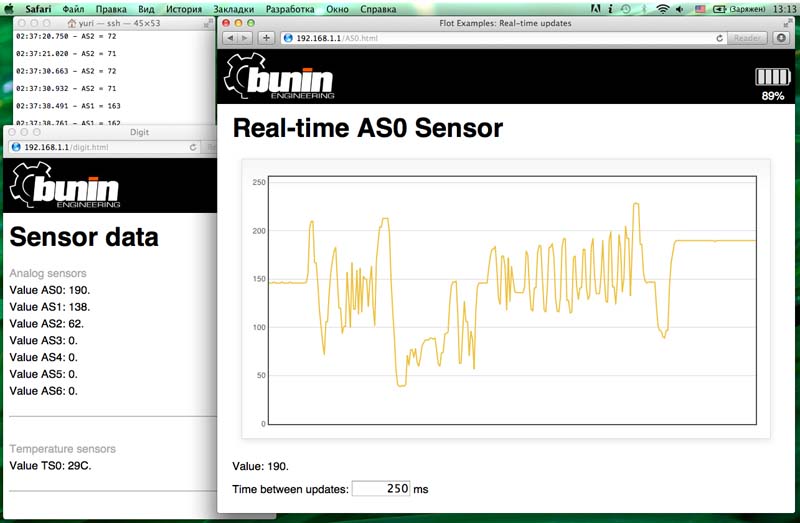Open the Файл menu
This screenshot has height=523, width=800.
click(x=73, y=9)
